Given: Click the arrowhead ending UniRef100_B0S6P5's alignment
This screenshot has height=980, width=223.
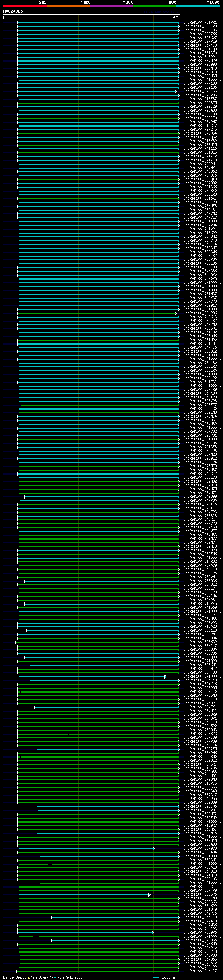Looking at the screenshot, I should 149,894.
